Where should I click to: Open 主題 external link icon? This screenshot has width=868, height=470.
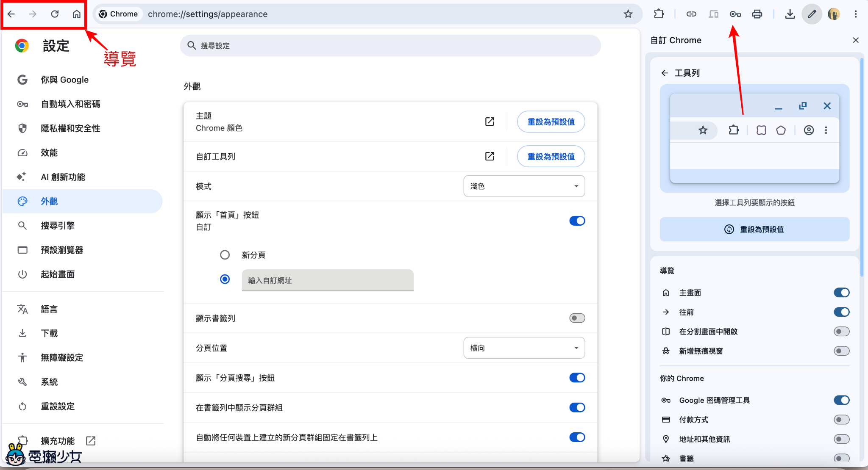click(490, 122)
